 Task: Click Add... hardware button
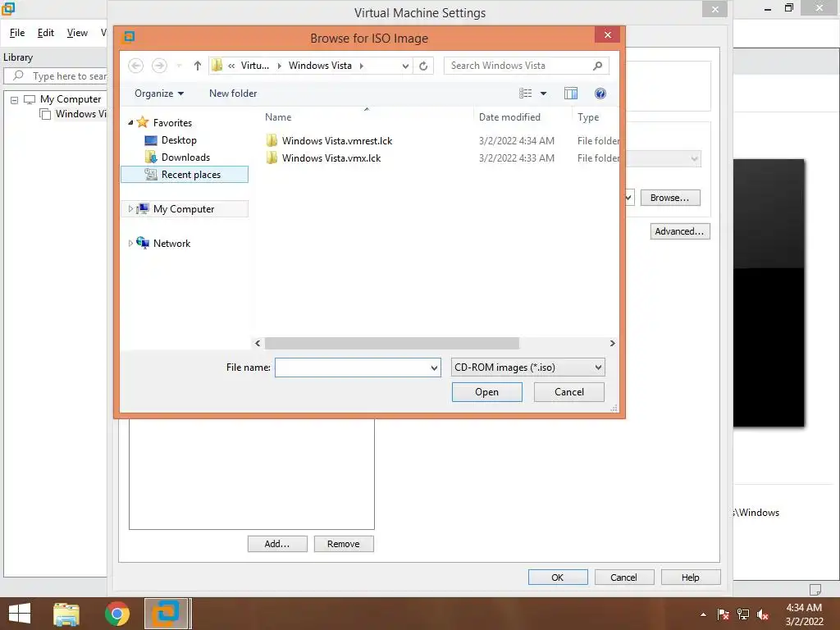pyautogui.click(x=277, y=544)
